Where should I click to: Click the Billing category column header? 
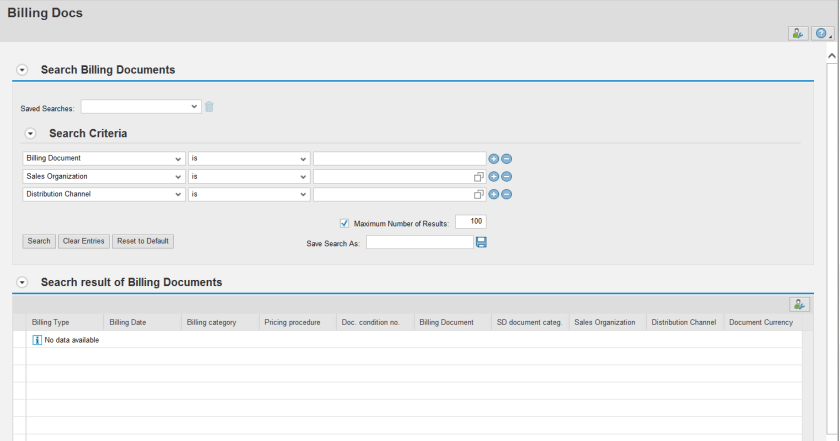[x=220, y=322]
